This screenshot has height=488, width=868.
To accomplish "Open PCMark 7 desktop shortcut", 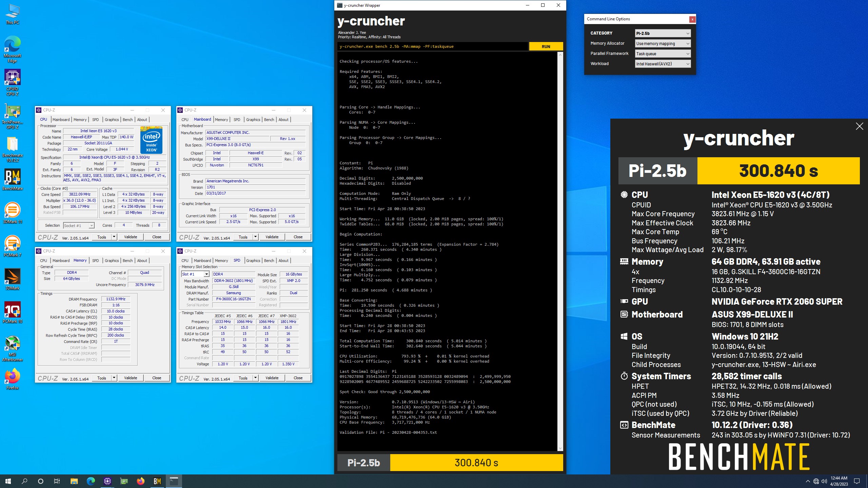I will 13,246.
